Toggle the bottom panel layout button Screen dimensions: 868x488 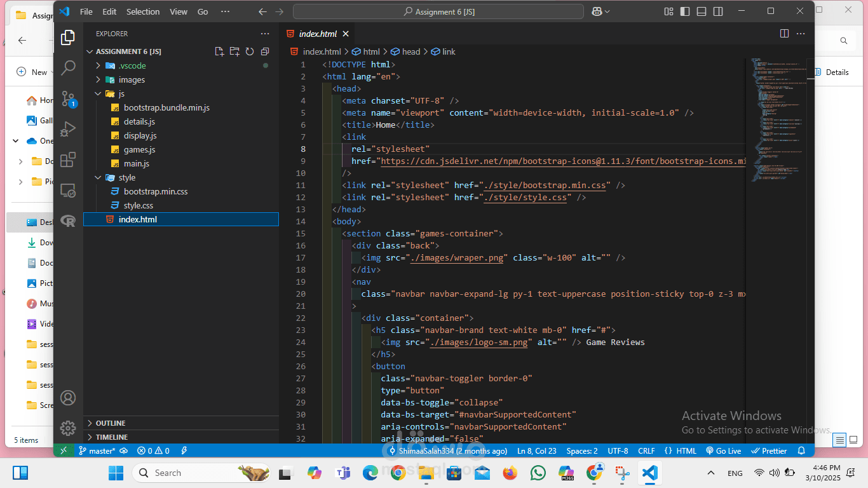[x=701, y=11]
